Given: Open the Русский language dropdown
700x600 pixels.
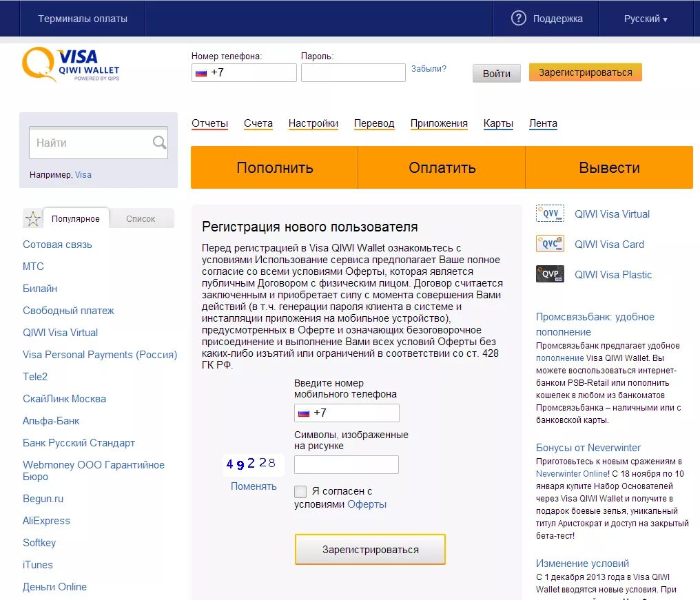Looking at the screenshot, I should [646, 19].
